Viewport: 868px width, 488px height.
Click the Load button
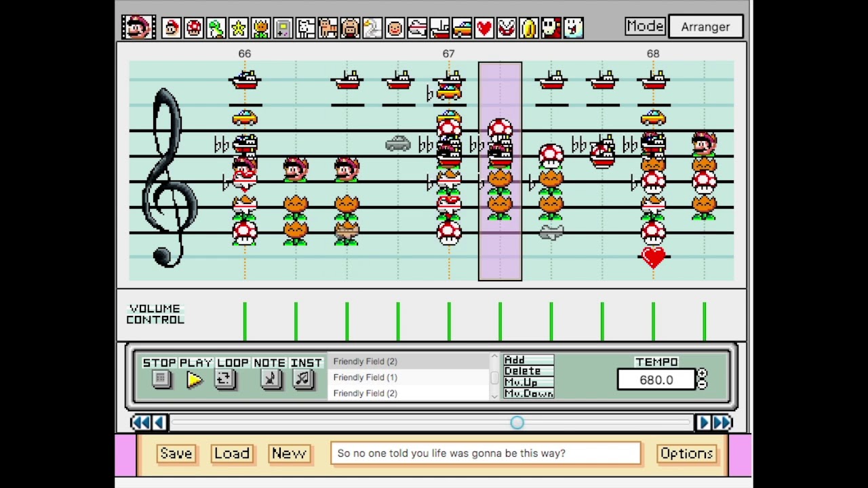coord(232,453)
